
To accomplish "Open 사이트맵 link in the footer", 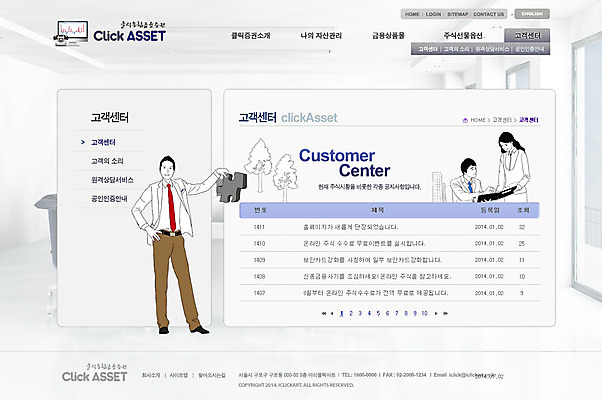I will point(179,375).
